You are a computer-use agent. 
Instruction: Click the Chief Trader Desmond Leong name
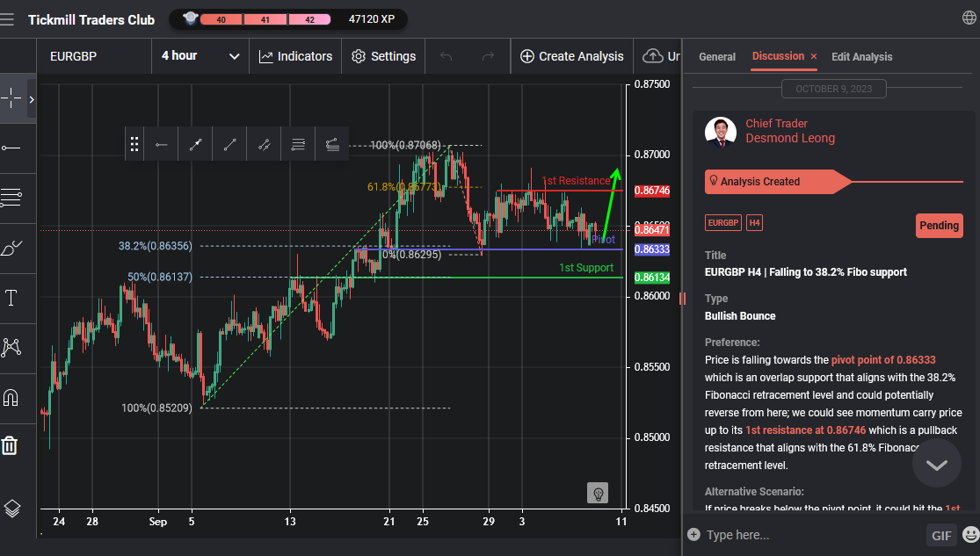click(x=790, y=131)
